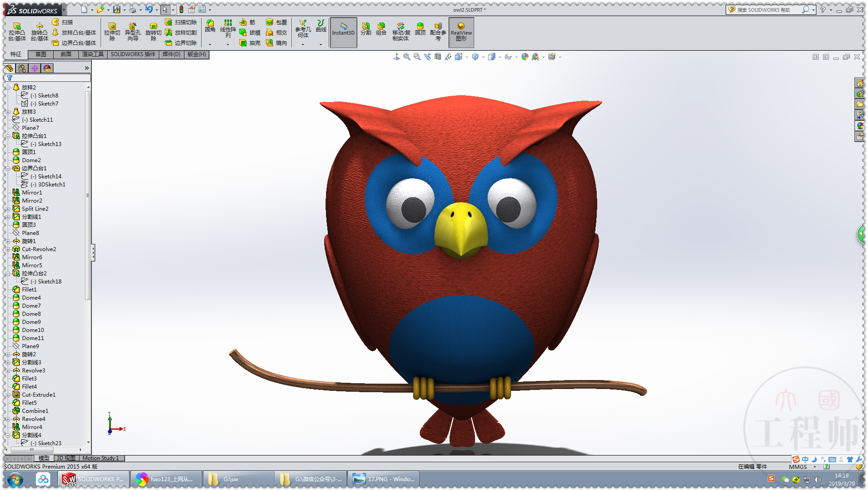The width and height of the screenshot is (868, 491).
Task: Click the Hole Wizard (异型孔向导) icon
Action: click(132, 31)
